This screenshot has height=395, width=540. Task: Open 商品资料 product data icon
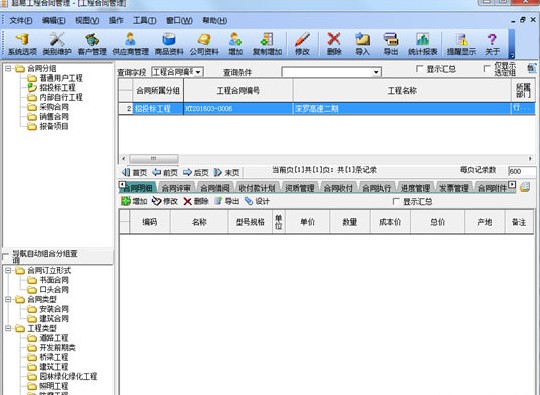[169, 44]
